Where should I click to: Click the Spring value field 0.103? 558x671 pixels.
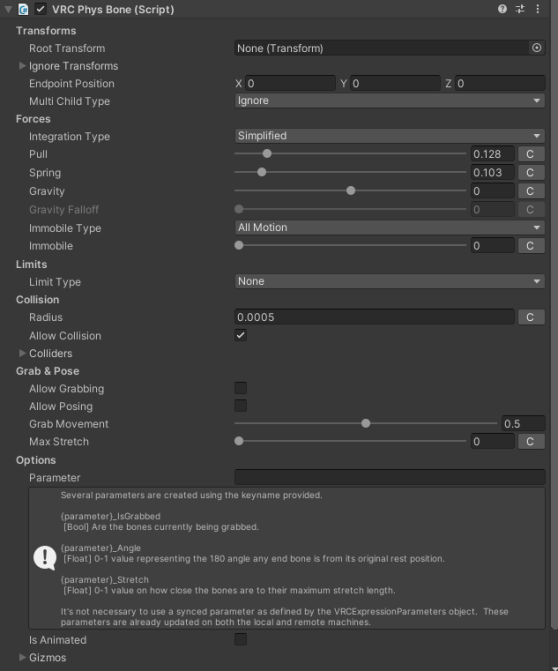(x=493, y=172)
